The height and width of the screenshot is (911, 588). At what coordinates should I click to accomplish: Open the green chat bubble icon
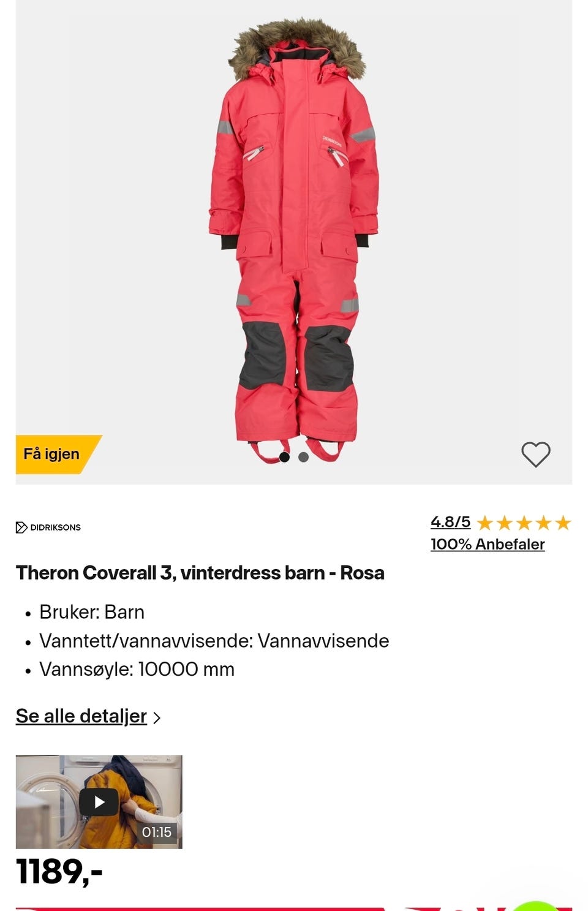536,905
